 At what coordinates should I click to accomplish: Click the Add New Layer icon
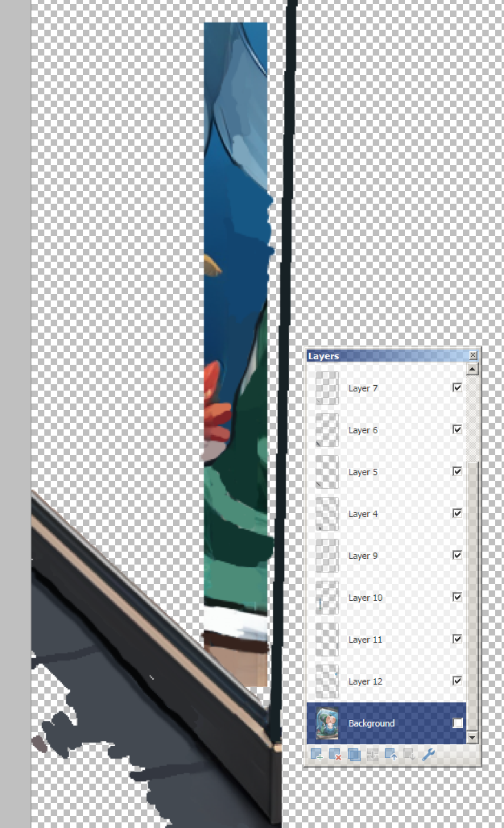(x=316, y=755)
